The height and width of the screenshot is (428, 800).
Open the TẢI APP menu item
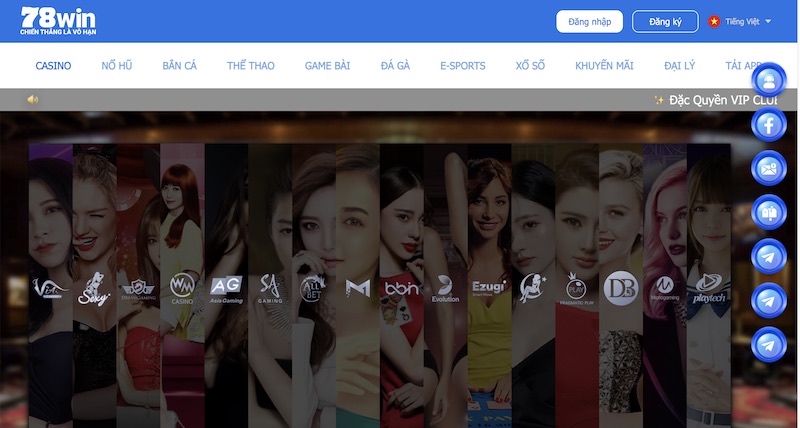745,66
